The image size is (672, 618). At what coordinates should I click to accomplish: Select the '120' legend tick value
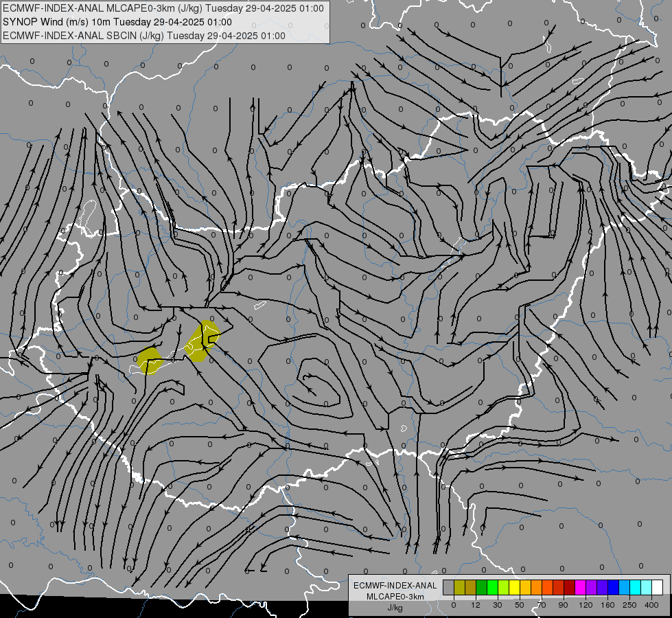pos(586,605)
